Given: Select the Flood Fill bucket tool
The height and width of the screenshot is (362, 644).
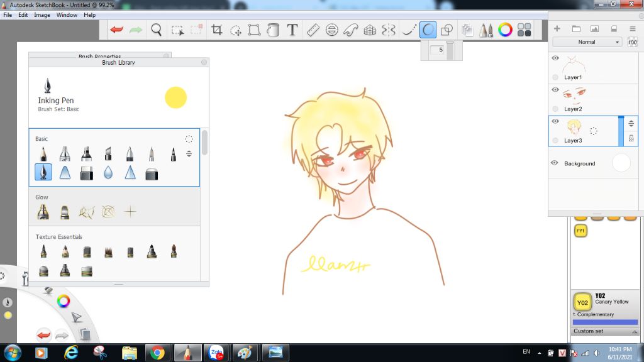Looking at the screenshot, I should [x=273, y=30].
